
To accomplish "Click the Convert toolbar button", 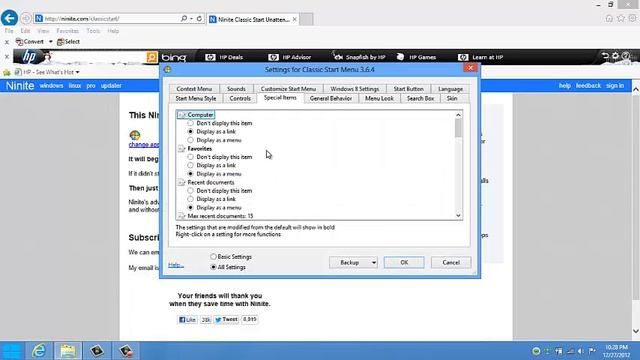I will tap(29, 42).
